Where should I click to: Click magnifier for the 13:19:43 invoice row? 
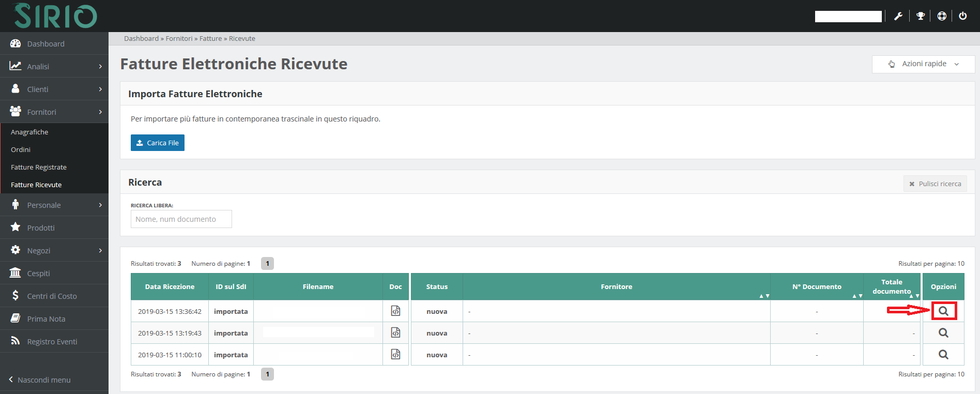943,333
